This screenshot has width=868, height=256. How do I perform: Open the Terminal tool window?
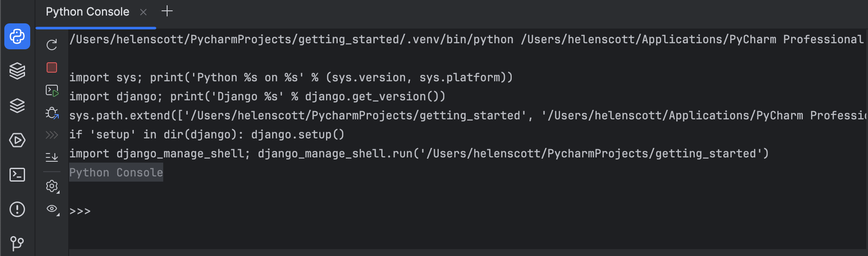(x=17, y=175)
